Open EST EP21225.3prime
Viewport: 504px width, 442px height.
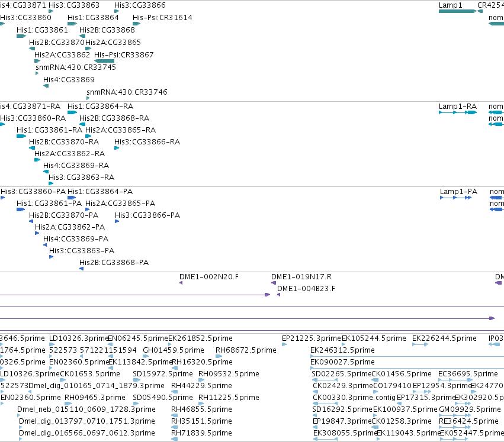point(311,338)
